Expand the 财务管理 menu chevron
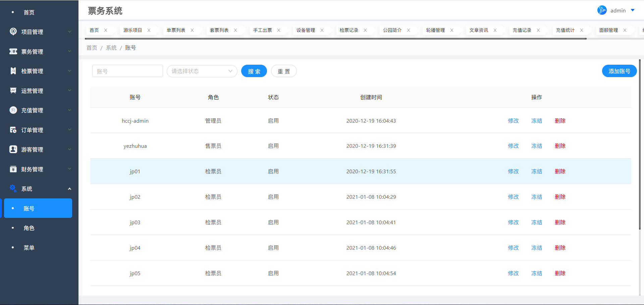The image size is (644, 305). [x=69, y=169]
